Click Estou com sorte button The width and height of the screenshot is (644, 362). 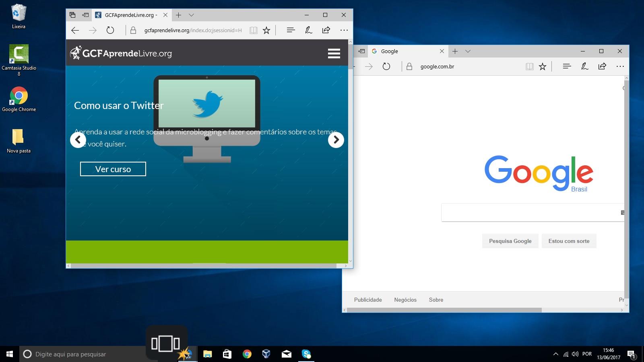coord(569,241)
